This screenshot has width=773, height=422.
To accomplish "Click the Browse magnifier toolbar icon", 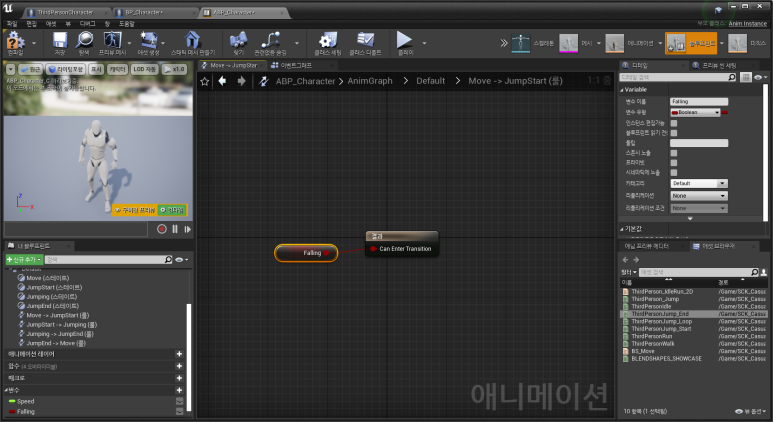I will click(x=84, y=40).
